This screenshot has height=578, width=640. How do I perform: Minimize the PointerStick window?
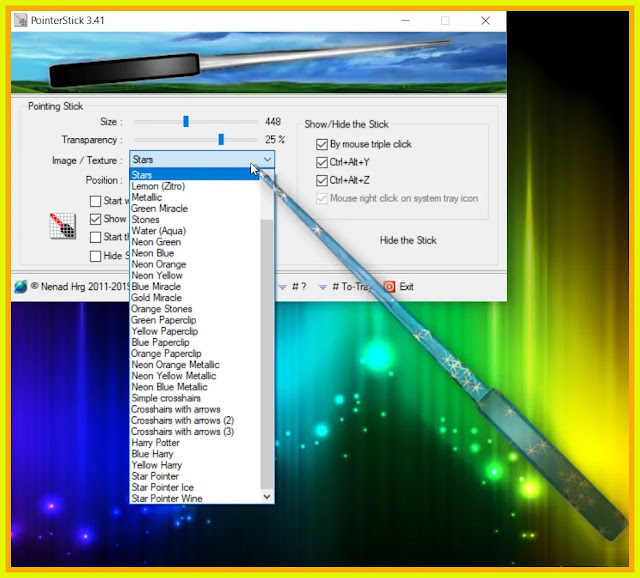point(405,20)
